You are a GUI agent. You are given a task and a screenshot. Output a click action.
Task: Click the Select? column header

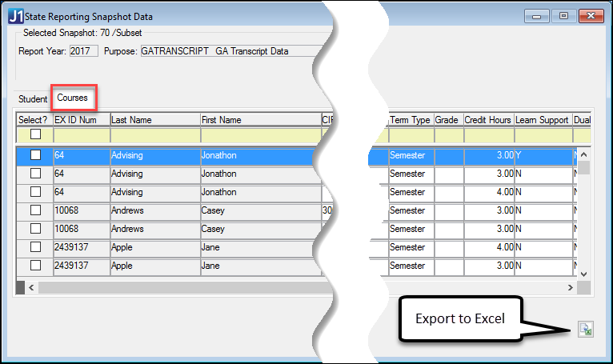[x=34, y=120]
